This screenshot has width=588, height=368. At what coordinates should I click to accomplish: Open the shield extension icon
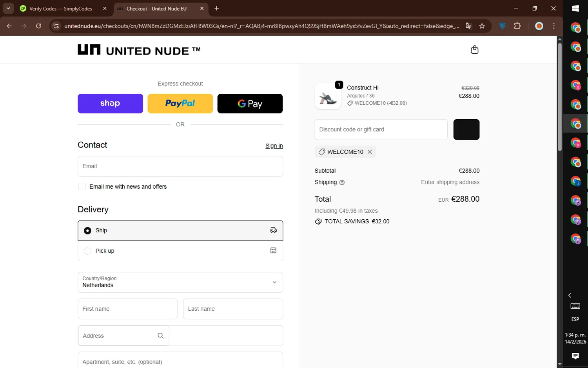point(503,26)
